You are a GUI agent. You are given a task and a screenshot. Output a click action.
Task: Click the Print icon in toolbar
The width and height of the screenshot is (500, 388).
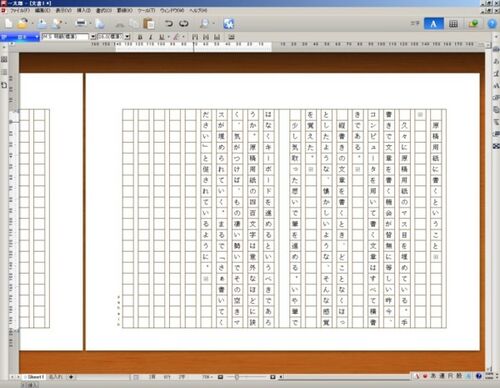[x=80, y=24]
